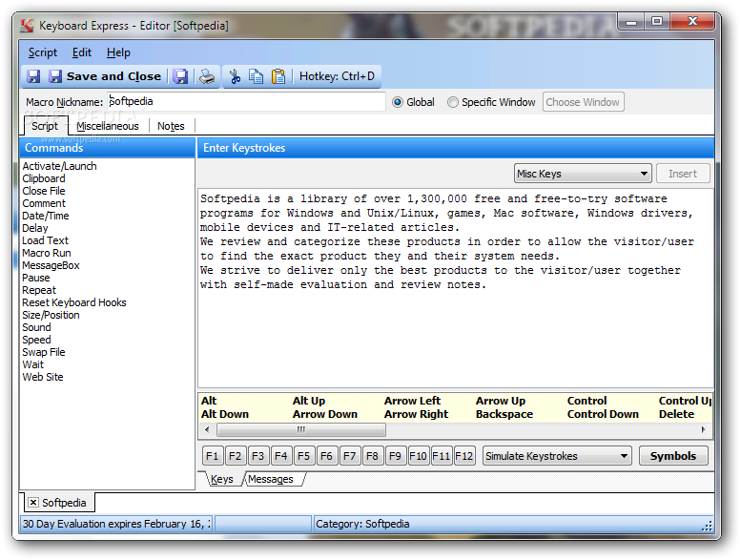The image size is (741, 560).
Task: Switch to the Keys bottom tab
Action: coord(221,479)
